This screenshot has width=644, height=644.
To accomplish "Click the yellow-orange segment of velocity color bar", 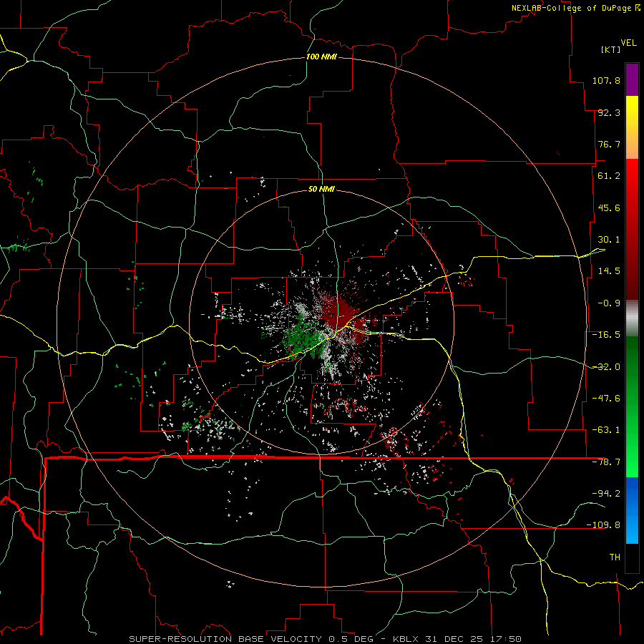I will tap(632, 127).
